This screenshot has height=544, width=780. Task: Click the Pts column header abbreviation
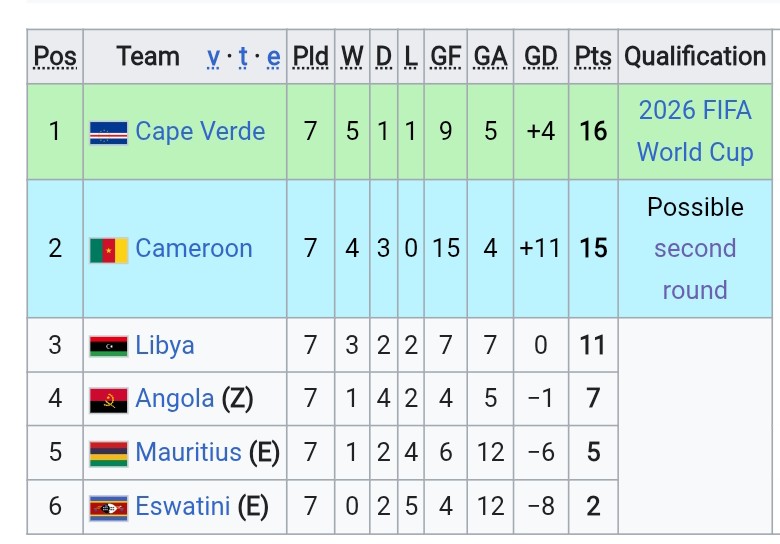pyautogui.click(x=593, y=56)
